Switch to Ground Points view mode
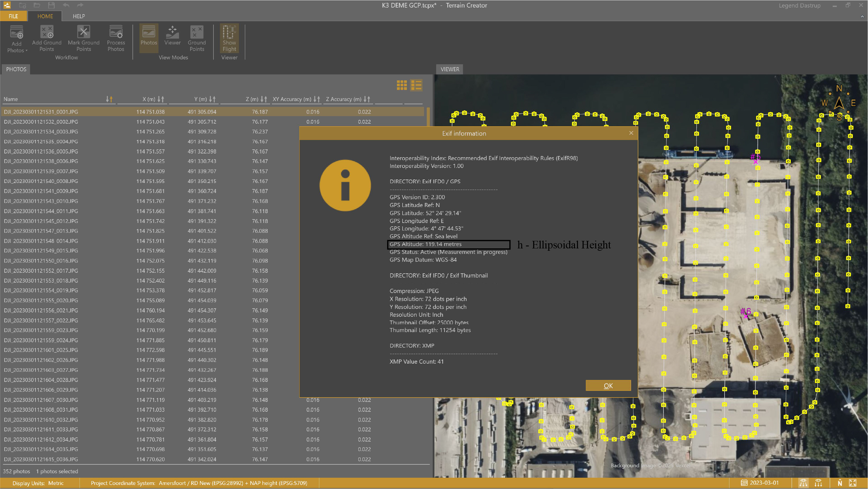Viewport: 868px width, 489px height. tap(197, 39)
